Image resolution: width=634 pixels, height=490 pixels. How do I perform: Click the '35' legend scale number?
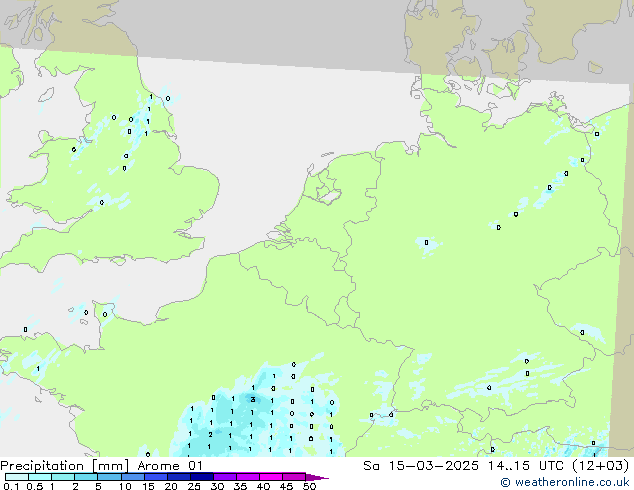(240, 486)
